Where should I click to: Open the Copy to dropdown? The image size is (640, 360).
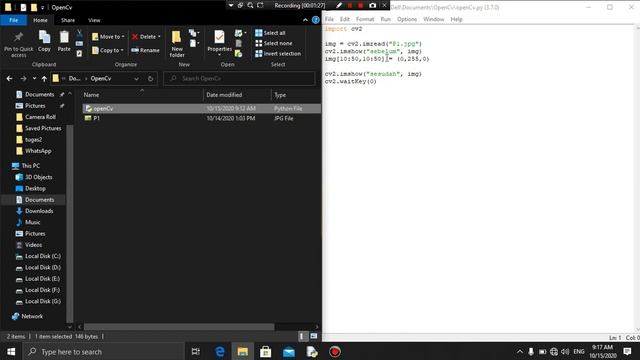(x=107, y=50)
